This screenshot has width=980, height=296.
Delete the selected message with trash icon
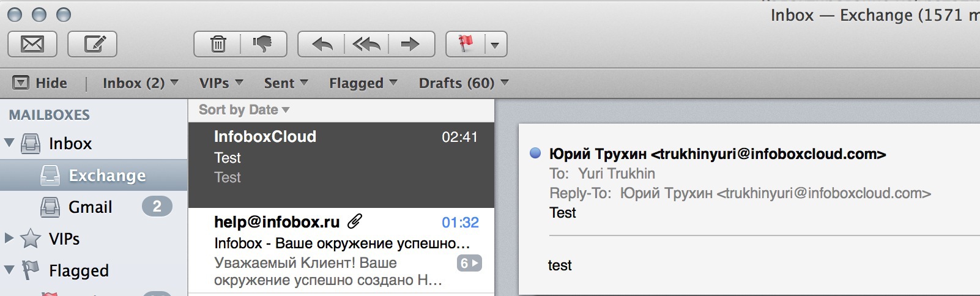pos(218,44)
